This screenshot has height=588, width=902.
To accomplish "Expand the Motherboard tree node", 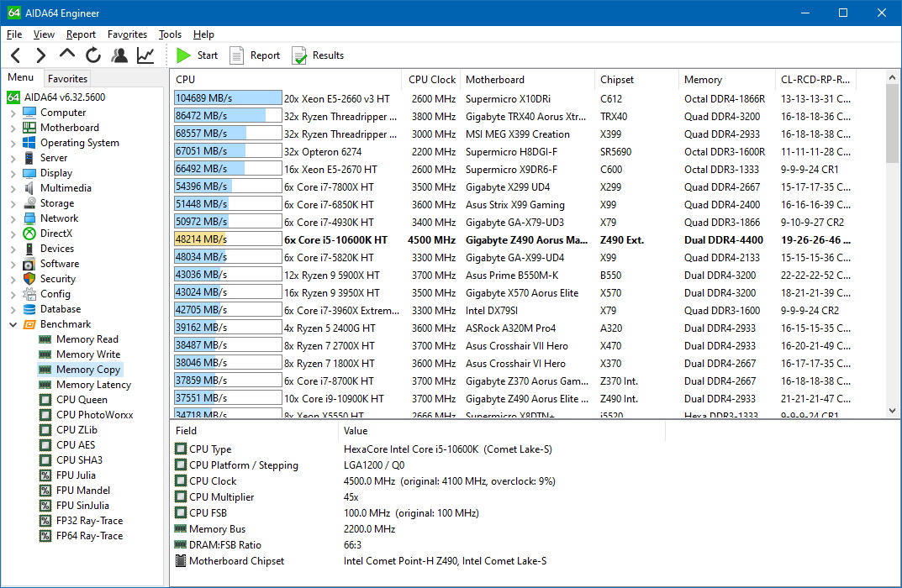I will click(x=13, y=128).
